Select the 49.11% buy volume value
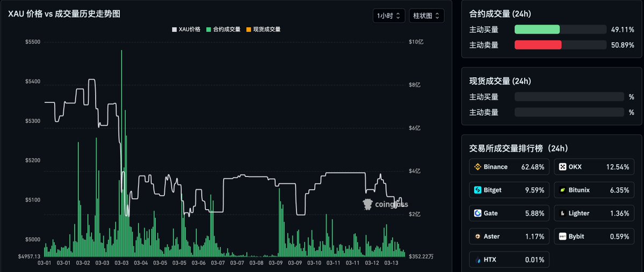This screenshot has height=272, width=644. click(623, 30)
